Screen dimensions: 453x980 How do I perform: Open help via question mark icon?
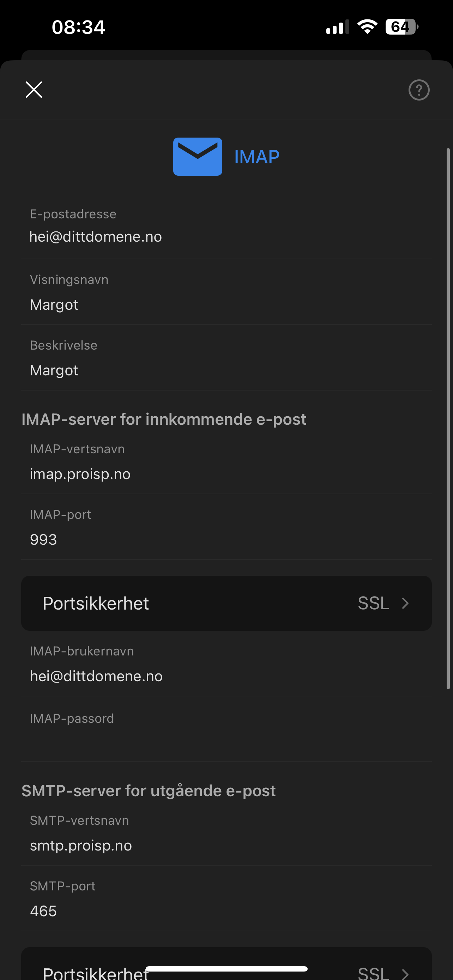419,90
